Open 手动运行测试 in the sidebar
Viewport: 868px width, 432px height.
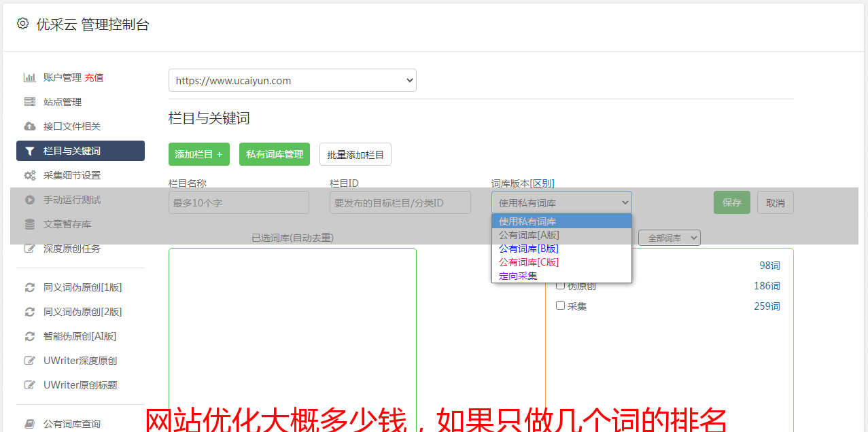72,200
